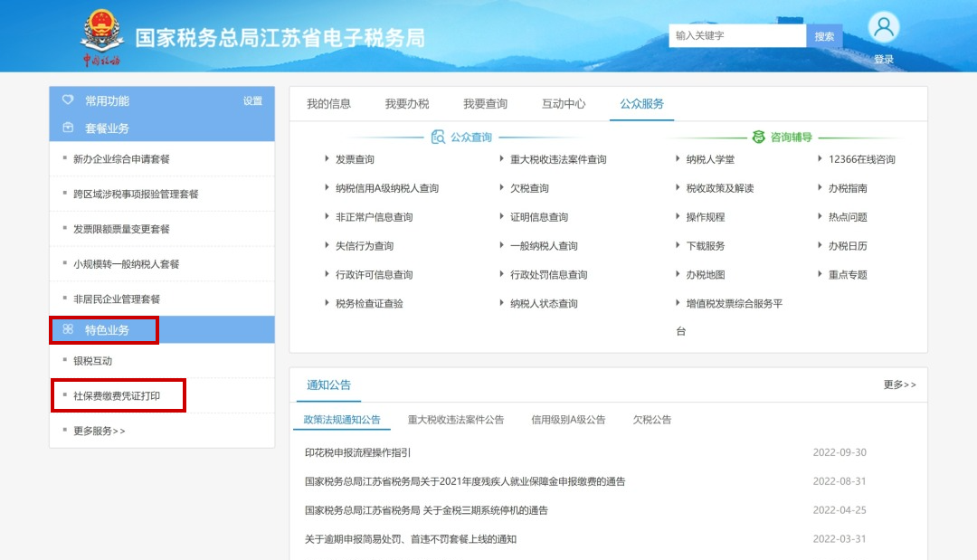Click the national tax emblem logo
977x560 pixels.
point(101,37)
